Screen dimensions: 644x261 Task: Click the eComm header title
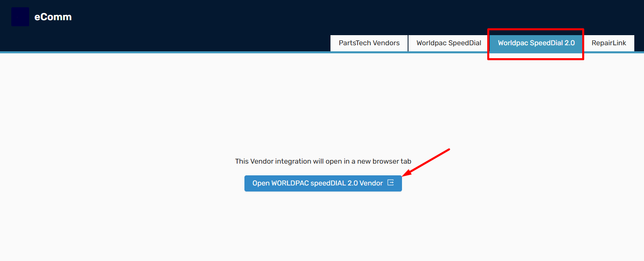(53, 17)
